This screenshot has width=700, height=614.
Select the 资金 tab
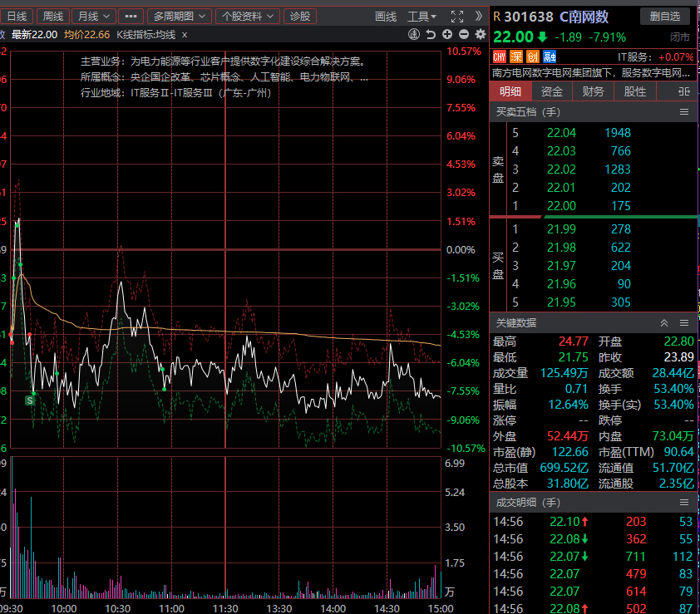click(552, 91)
